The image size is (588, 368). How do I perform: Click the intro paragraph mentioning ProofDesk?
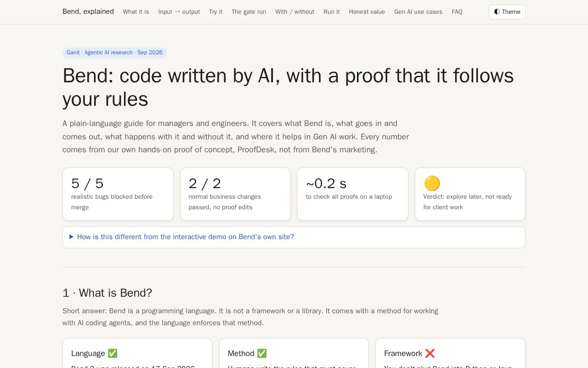coord(236,137)
